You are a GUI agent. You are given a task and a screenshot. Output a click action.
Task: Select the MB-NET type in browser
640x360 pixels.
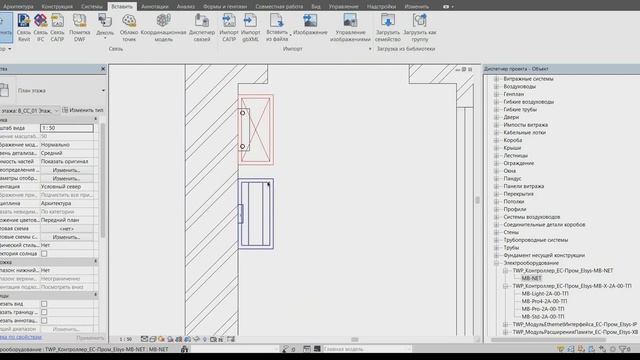click(x=531, y=278)
